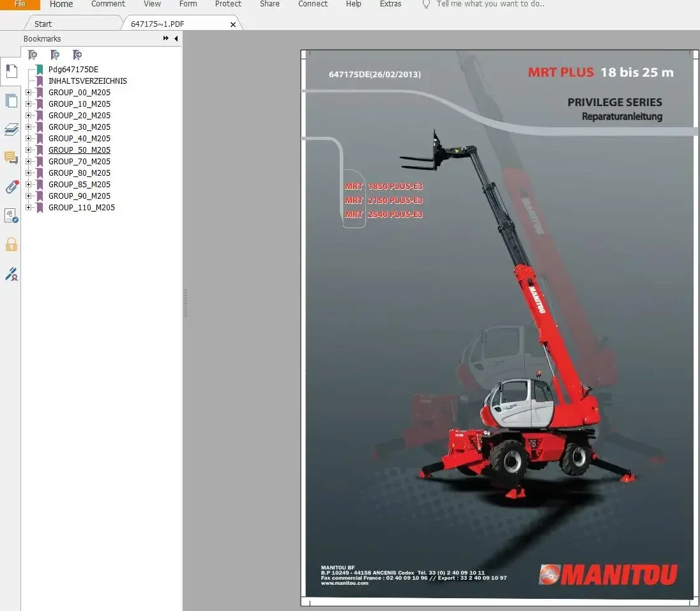Select the Pdg647175DE bookmark
The height and width of the screenshot is (611, 700).
[x=73, y=69]
